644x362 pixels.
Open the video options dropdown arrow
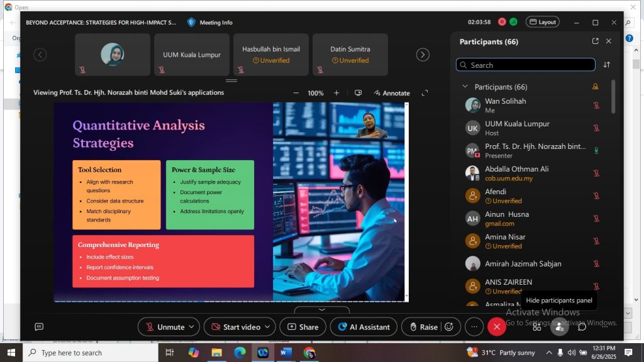click(267, 327)
